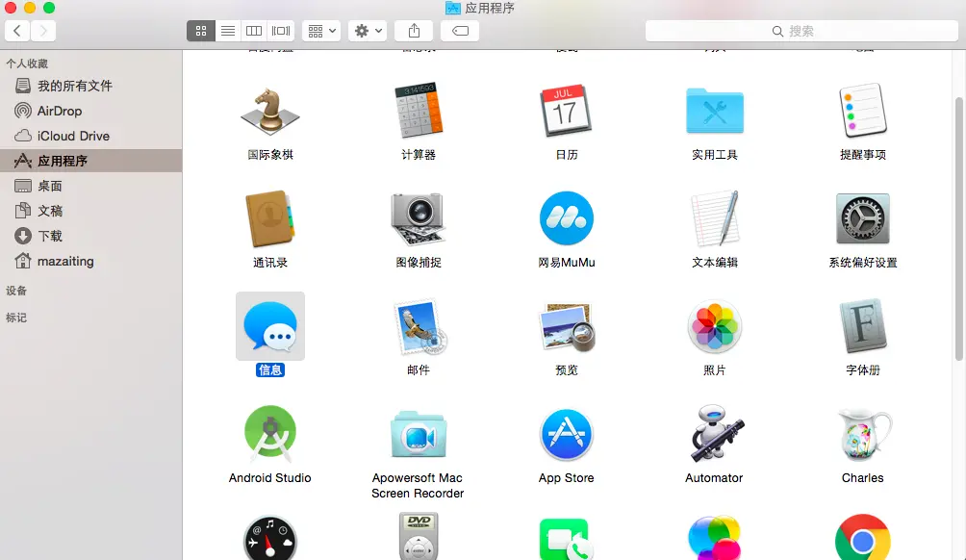Click the share button in toolbar
Viewport: 966px width, 560px height.
pyautogui.click(x=414, y=31)
